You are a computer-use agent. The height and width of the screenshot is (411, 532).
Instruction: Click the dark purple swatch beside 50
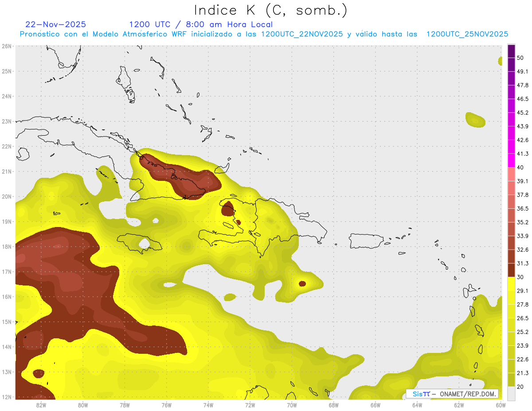(511, 51)
